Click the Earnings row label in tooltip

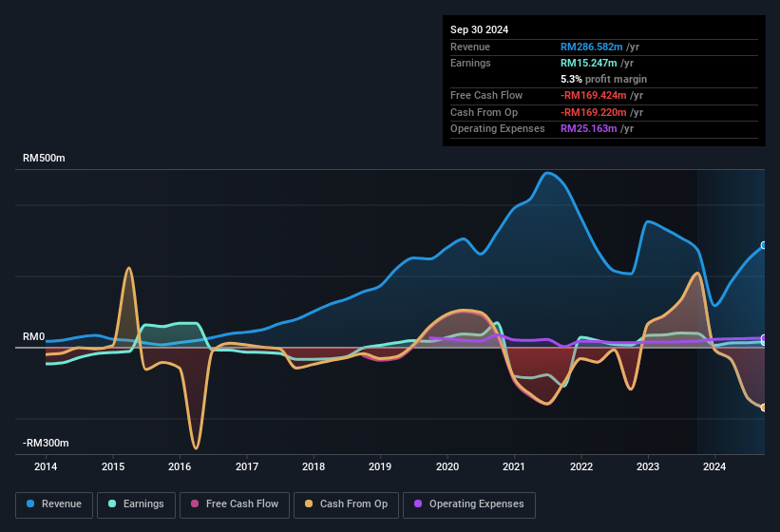click(x=470, y=63)
